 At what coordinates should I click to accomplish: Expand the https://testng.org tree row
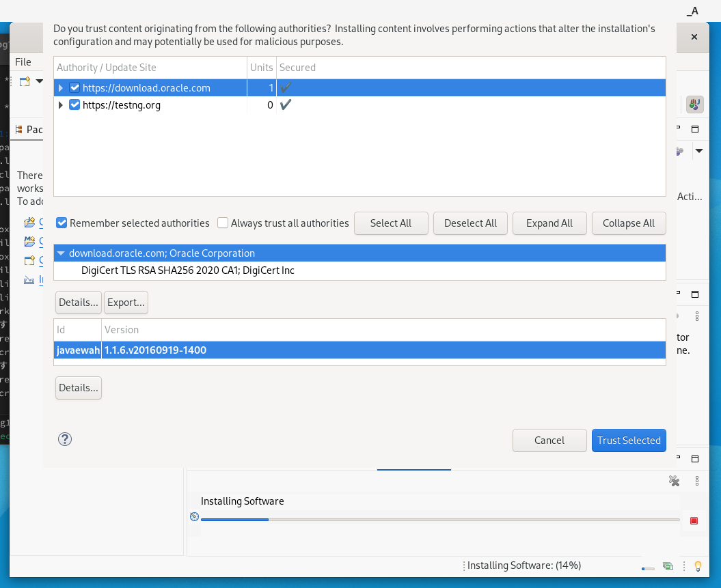[61, 104]
